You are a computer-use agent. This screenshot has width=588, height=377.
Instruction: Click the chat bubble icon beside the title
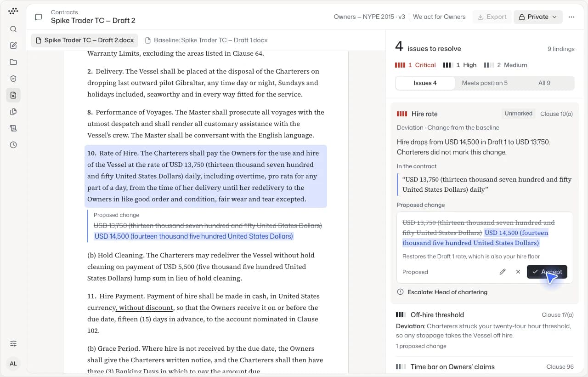coord(39,17)
